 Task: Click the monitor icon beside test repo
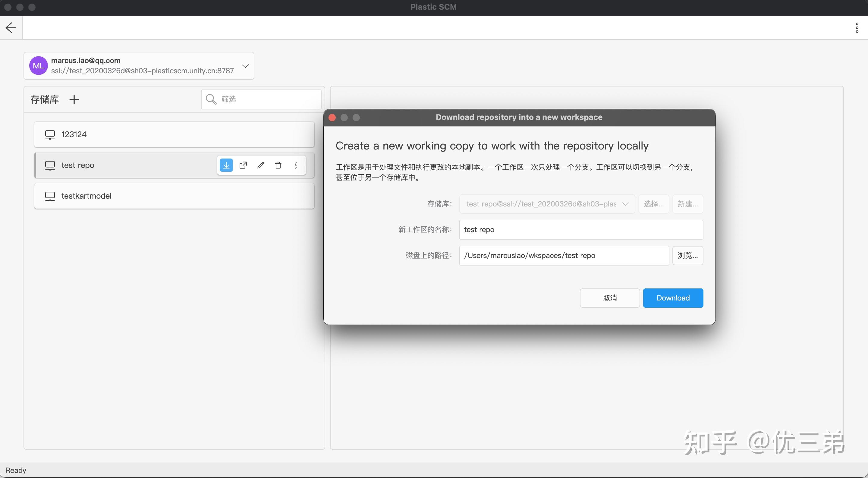coord(50,165)
